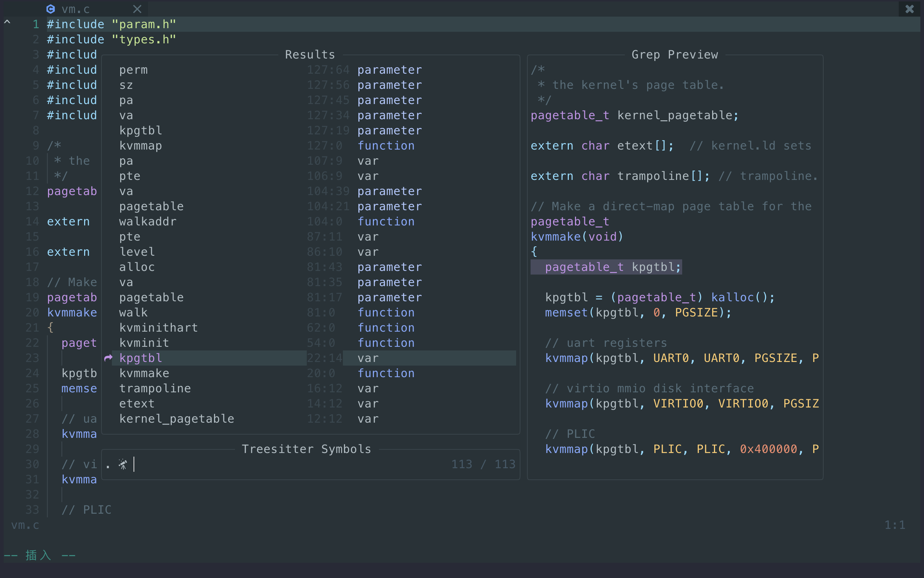Click the caret marker left of line 1
Viewport: 924px width, 578px height.
point(7,23)
